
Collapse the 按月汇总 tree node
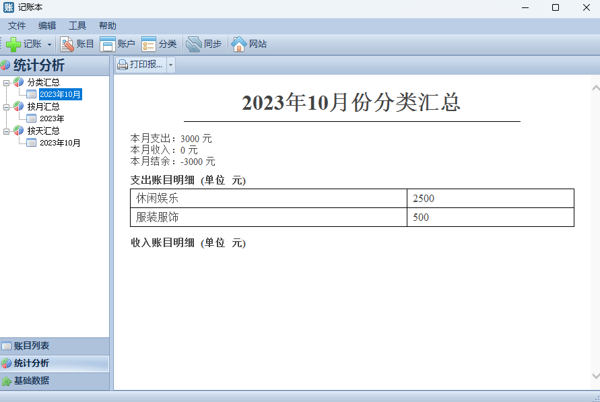(6, 106)
